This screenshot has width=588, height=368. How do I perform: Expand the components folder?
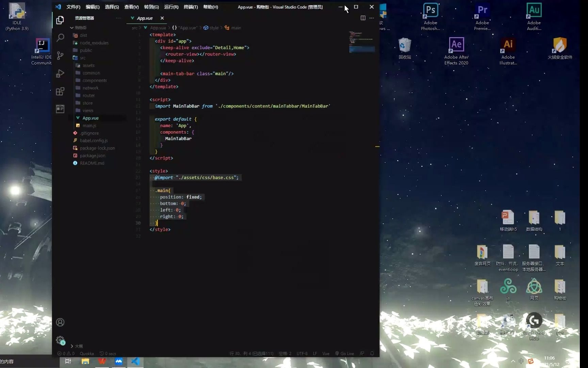95,80
